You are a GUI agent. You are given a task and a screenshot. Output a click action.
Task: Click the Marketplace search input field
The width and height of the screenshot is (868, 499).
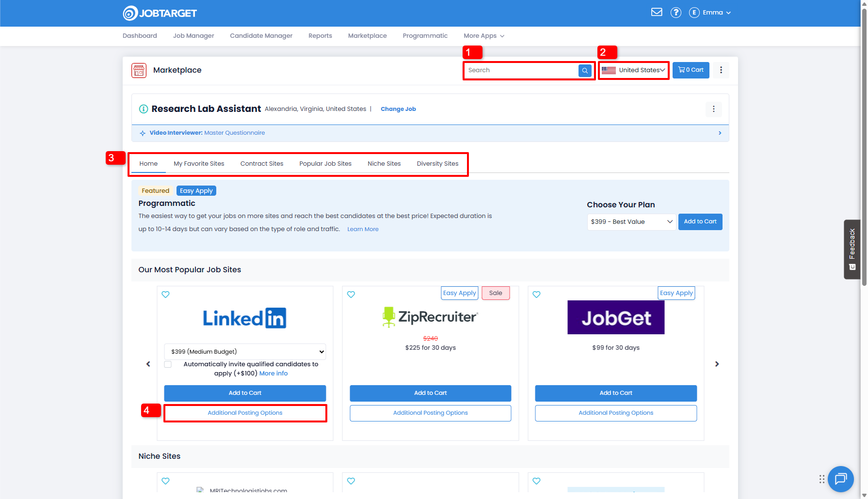tap(521, 71)
